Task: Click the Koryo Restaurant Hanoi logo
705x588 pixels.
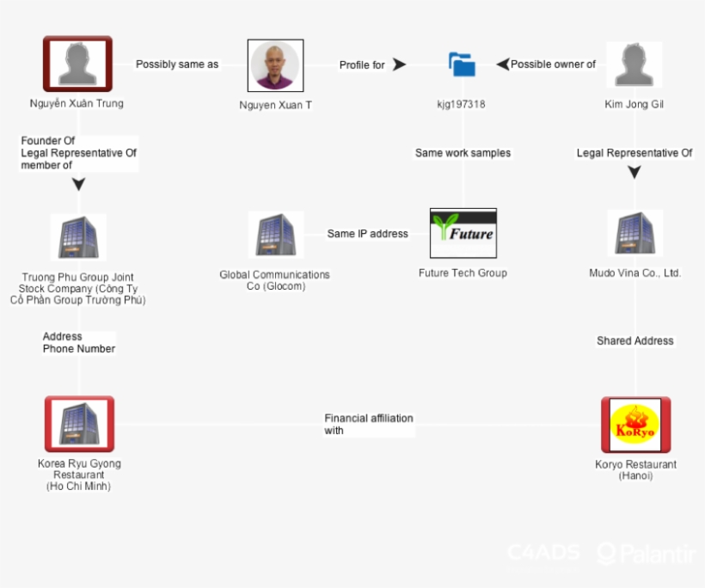Action: click(636, 424)
